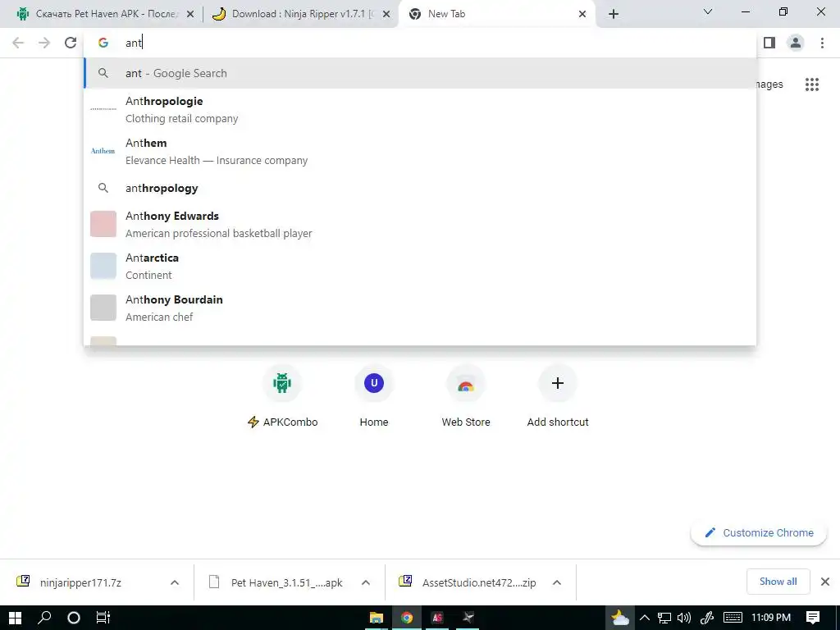Open the Windows Start menu
The height and width of the screenshot is (630, 840).
pyautogui.click(x=15, y=618)
